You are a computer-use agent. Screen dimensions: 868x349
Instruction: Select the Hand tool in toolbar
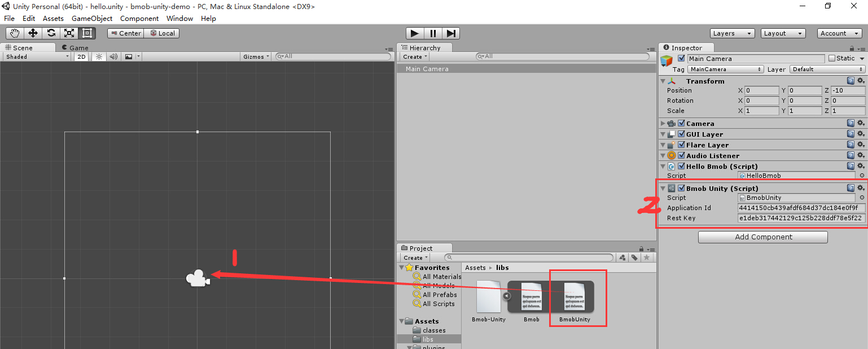(15, 33)
